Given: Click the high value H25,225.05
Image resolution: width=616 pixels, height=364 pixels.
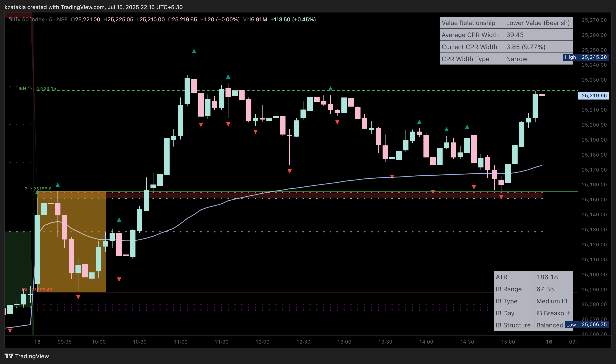Looking at the screenshot, I should (118, 19).
